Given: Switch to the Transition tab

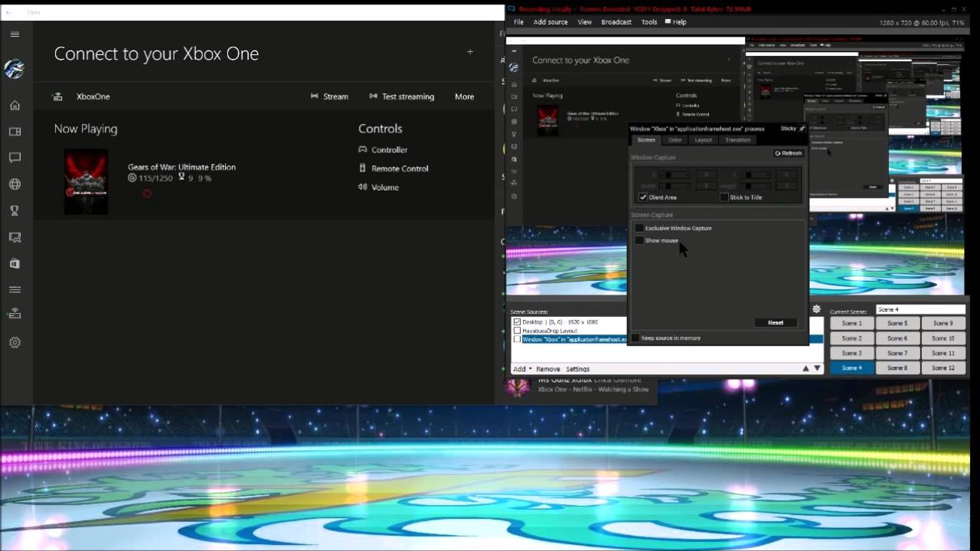Looking at the screenshot, I should (737, 140).
